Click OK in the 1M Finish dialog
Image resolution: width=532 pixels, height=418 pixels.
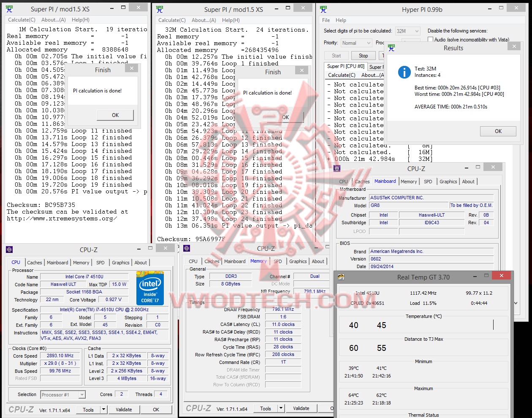[x=115, y=115]
